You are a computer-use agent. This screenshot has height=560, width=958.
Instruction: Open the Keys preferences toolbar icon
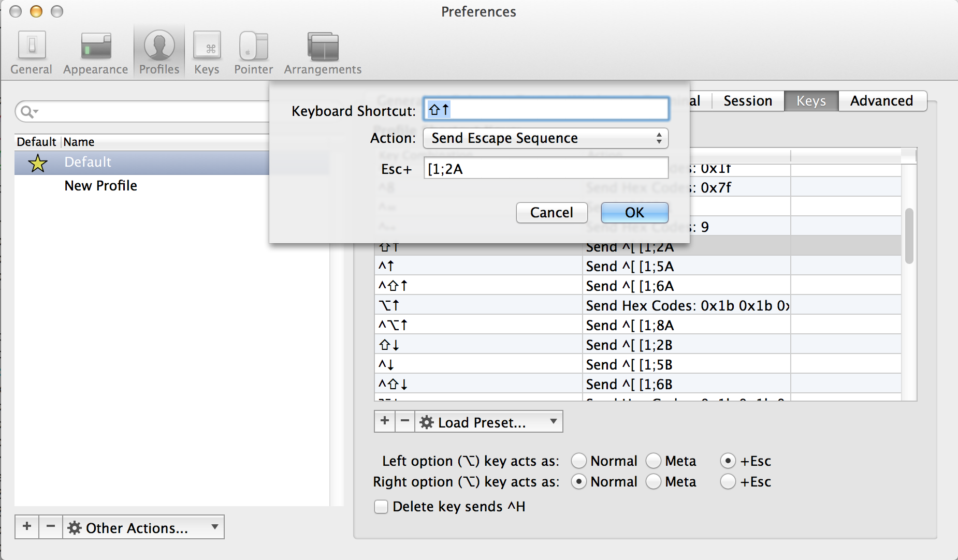207,53
